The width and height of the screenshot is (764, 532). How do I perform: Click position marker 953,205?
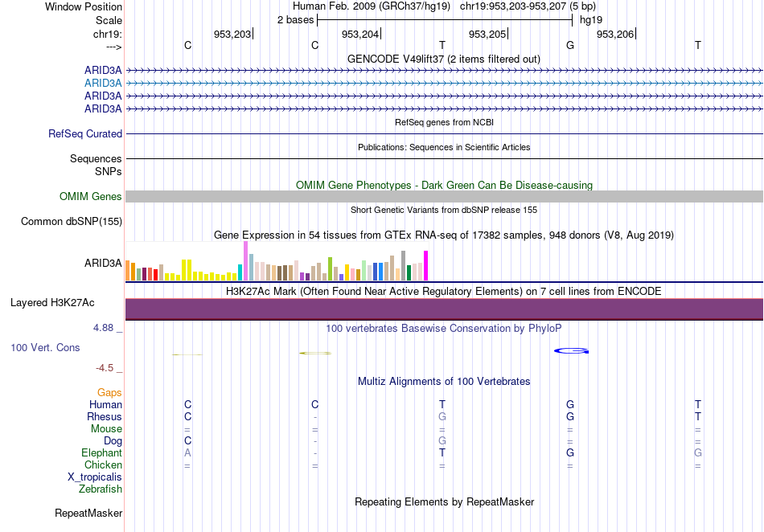coord(487,34)
